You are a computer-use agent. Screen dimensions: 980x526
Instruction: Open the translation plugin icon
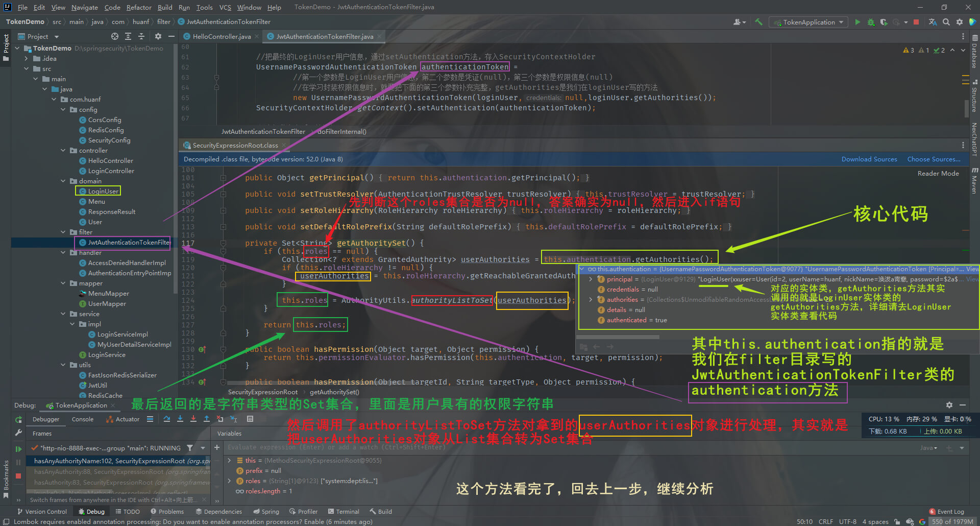[x=933, y=22]
